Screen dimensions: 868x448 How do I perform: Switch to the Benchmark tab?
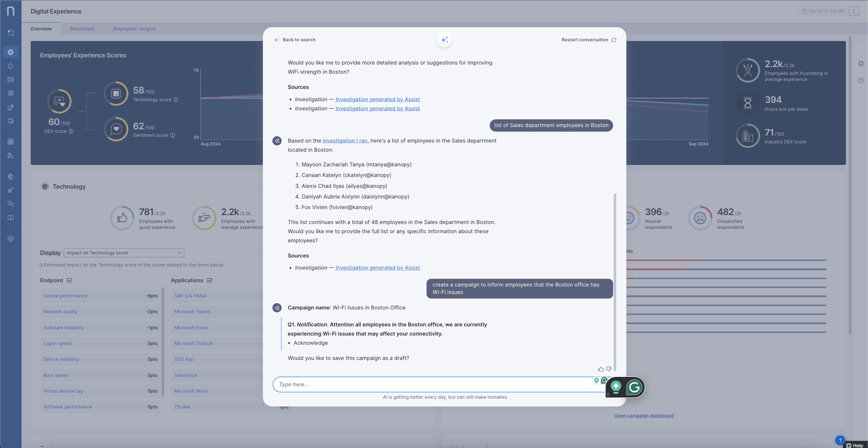point(82,29)
